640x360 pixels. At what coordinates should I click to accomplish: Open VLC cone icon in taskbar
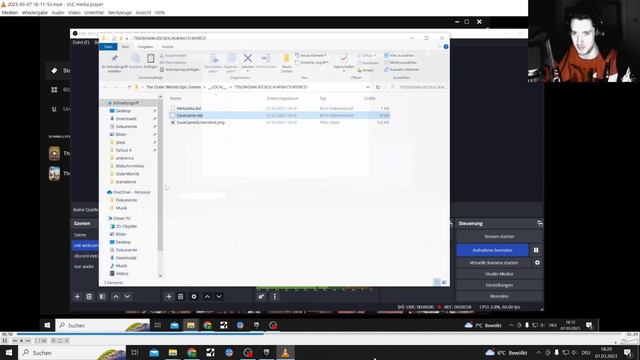(285, 352)
